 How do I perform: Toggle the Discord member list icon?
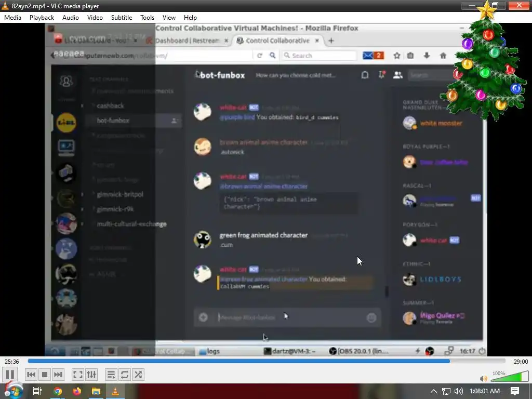(x=397, y=75)
